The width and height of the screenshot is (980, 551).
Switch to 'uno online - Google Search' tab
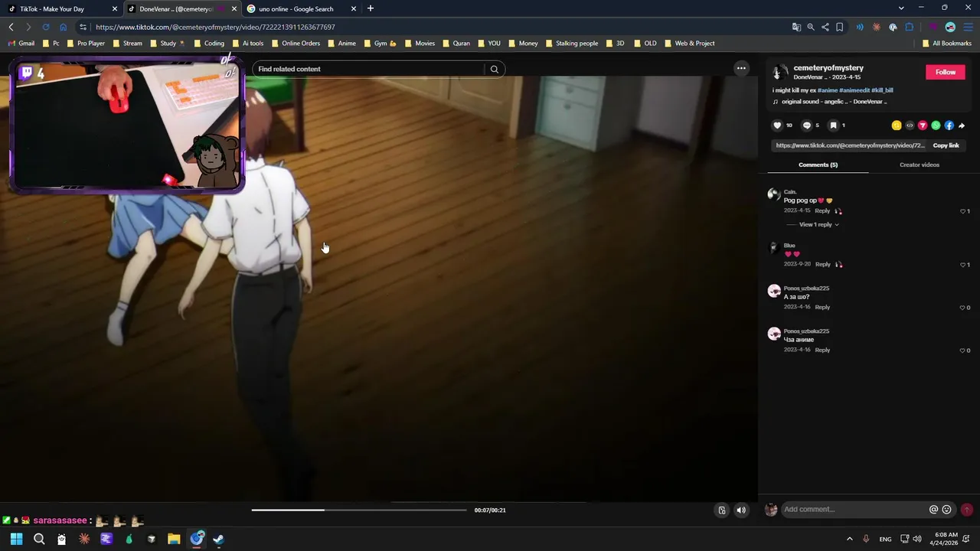(301, 8)
